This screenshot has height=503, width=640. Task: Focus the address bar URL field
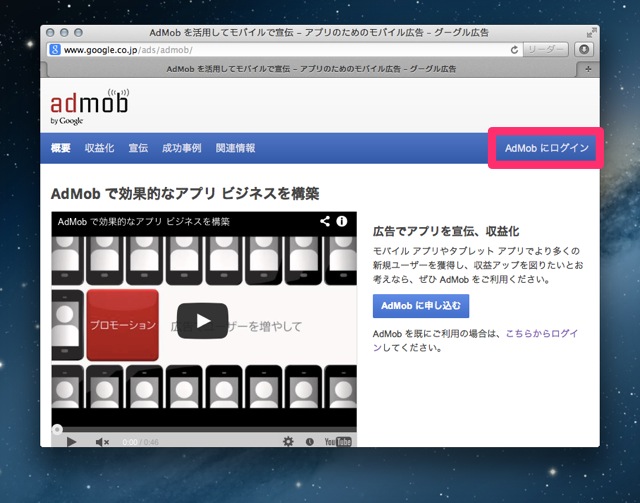(x=284, y=50)
